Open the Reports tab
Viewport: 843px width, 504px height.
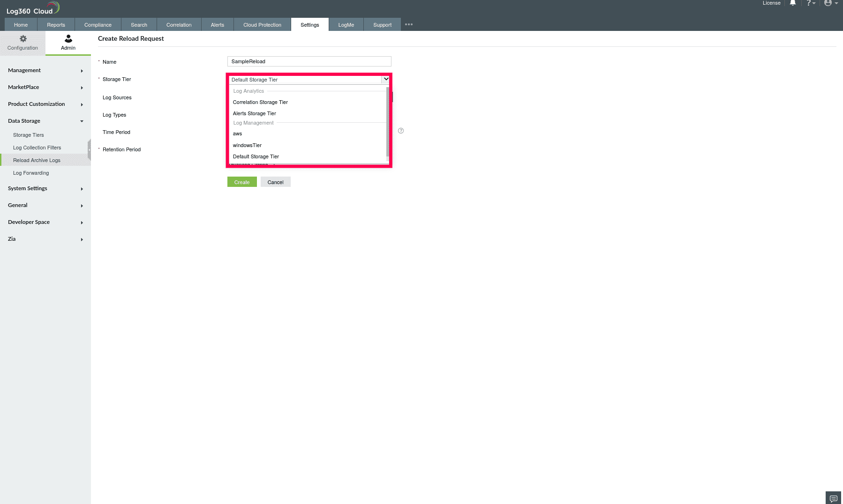[56, 25]
